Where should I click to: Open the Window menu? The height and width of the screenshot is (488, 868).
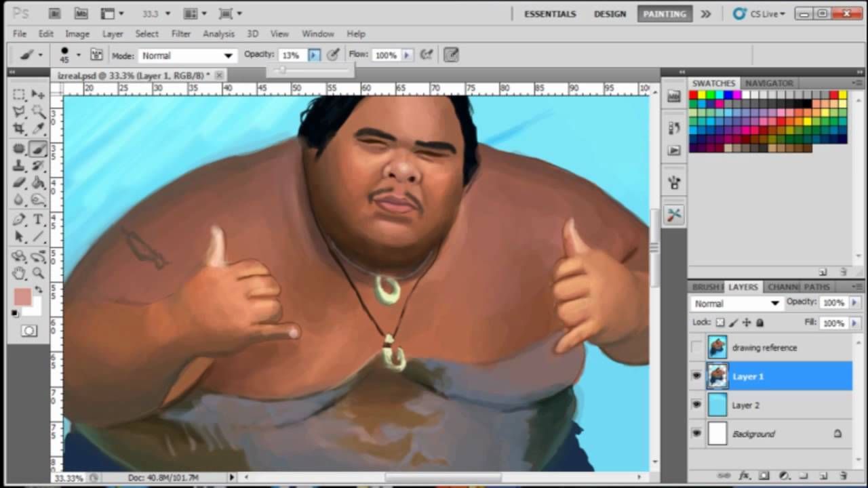pos(318,33)
